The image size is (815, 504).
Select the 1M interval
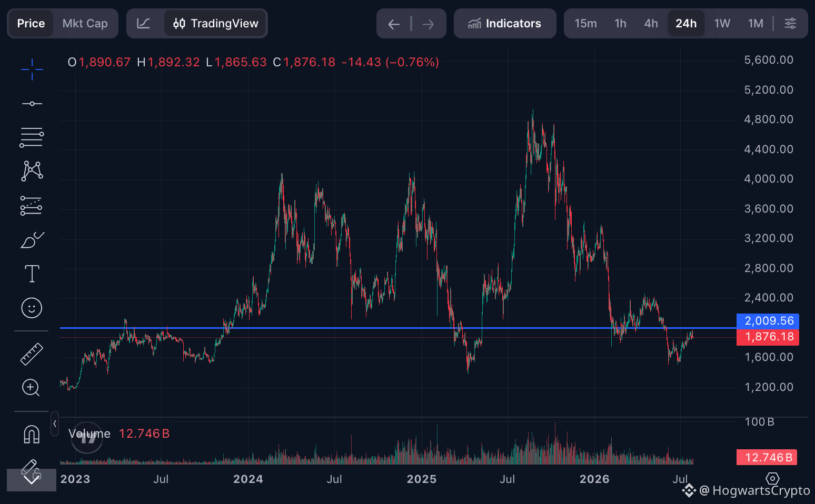tap(756, 23)
